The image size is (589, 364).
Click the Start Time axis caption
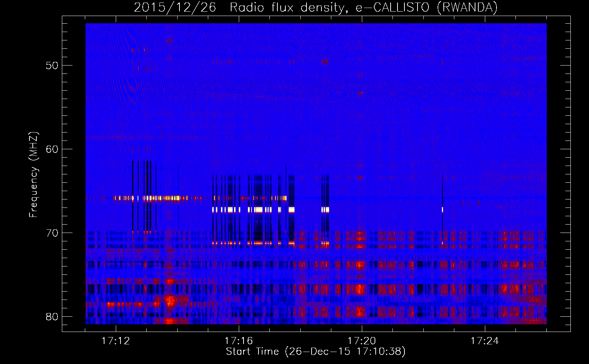316,352
